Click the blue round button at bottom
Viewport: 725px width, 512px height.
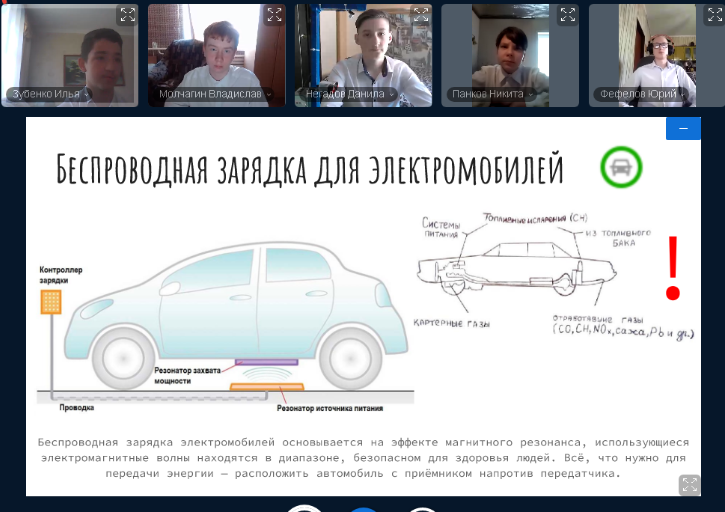[x=363, y=508]
